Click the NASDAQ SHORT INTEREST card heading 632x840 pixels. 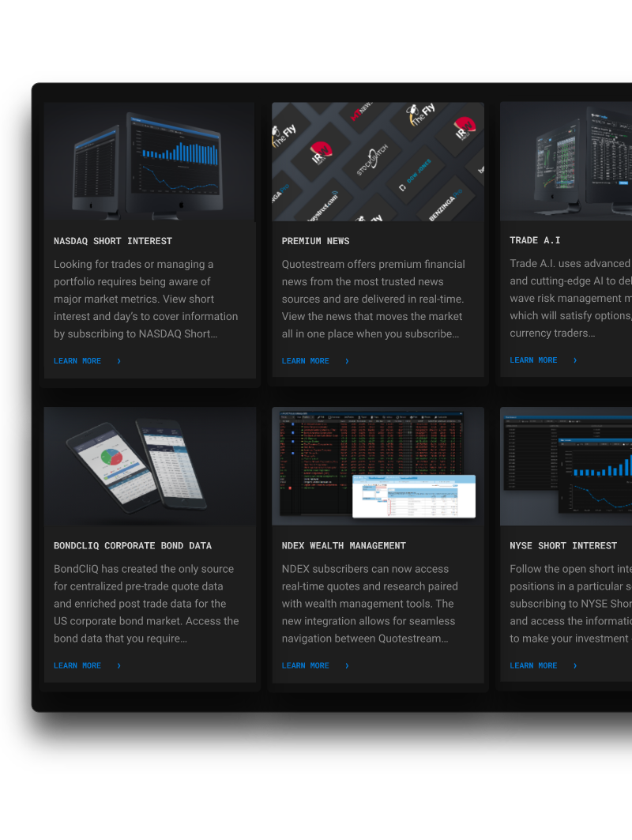click(113, 241)
